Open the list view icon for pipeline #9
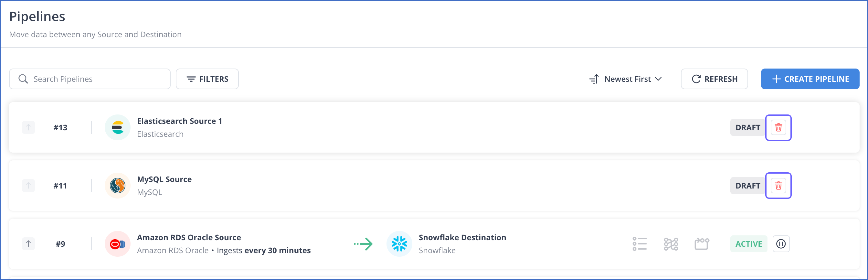This screenshot has height=280, width=868. point(640,243)
